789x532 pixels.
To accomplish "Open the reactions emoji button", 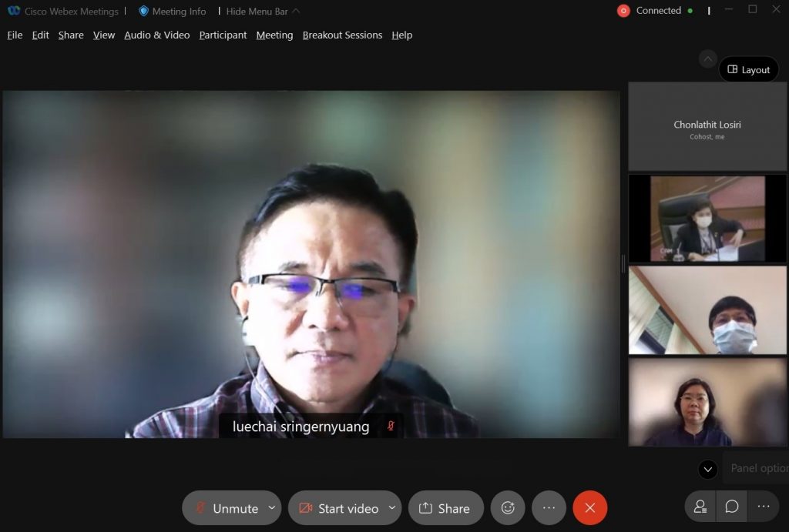I will pos(508,508).
